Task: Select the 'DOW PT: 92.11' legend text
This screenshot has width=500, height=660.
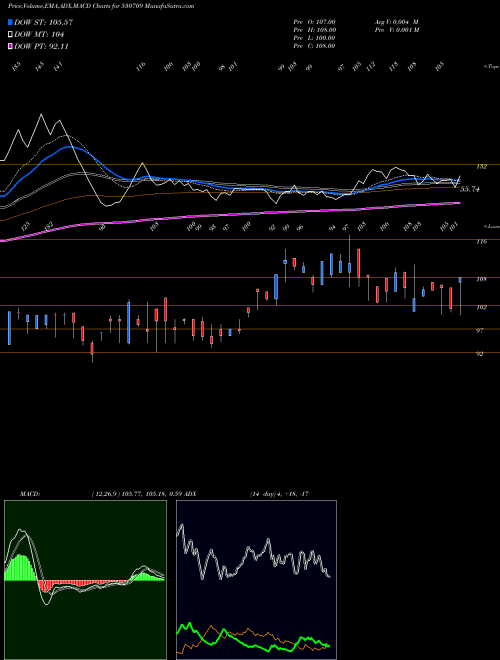Action: [x=41, y=47]
